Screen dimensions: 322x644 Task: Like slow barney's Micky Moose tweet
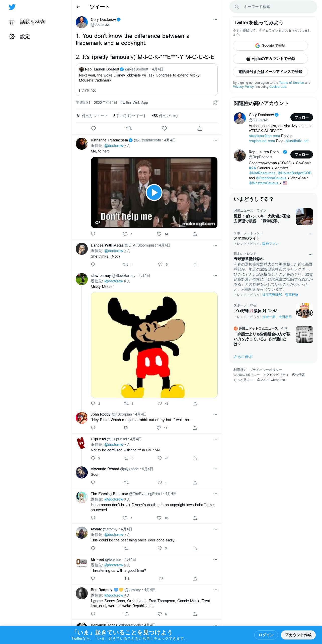click(160, 404)
